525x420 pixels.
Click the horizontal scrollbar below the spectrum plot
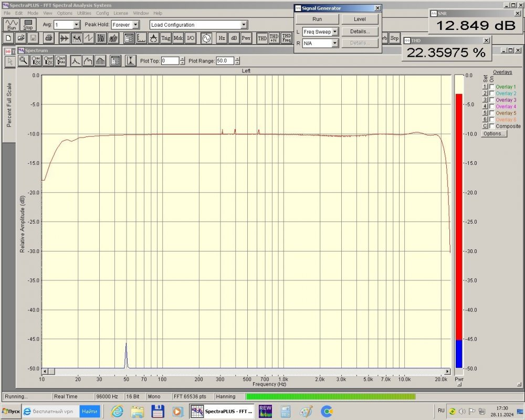click(246, 371)
